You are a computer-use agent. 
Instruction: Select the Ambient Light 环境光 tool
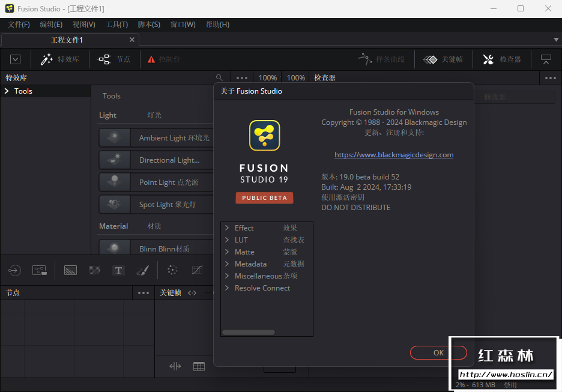pos(156,138)
